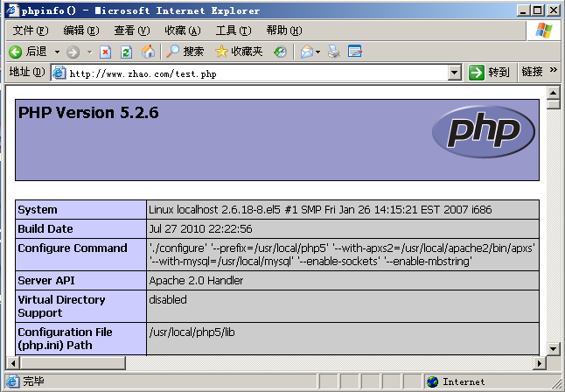
Task: Open the Forward history dropdown arrow
Action: [90, 52]
